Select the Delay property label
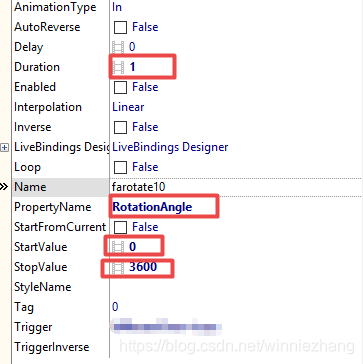 point(29,47)
